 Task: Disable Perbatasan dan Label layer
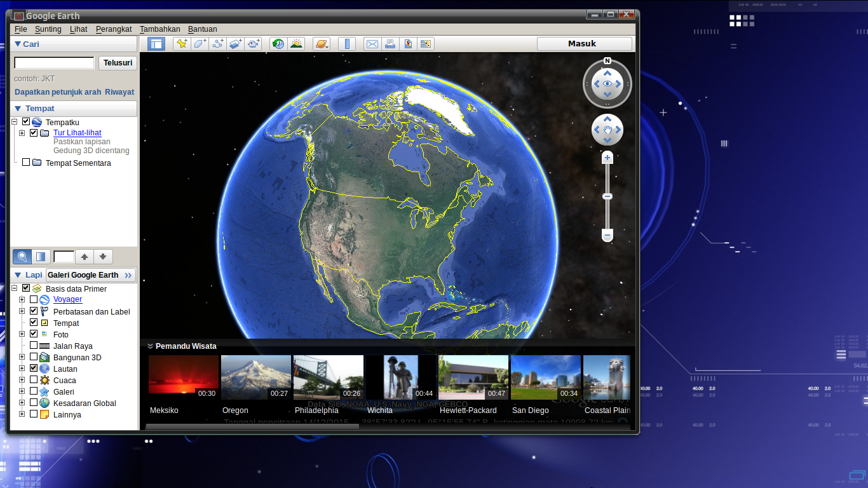(34, 311)
